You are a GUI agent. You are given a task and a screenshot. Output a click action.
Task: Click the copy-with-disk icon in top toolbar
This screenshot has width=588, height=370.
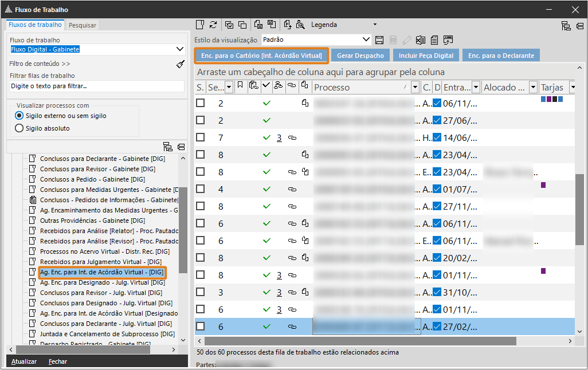coord(258,25)
